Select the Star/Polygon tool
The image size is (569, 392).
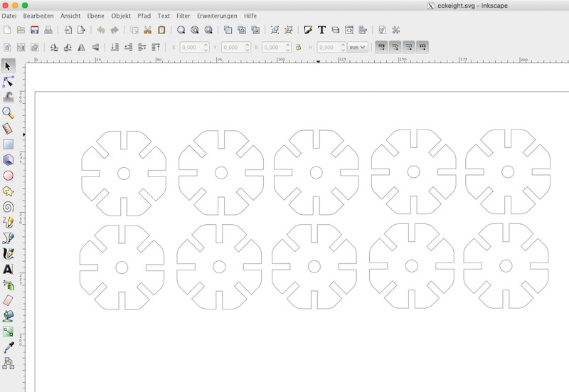tap(8, 191)
